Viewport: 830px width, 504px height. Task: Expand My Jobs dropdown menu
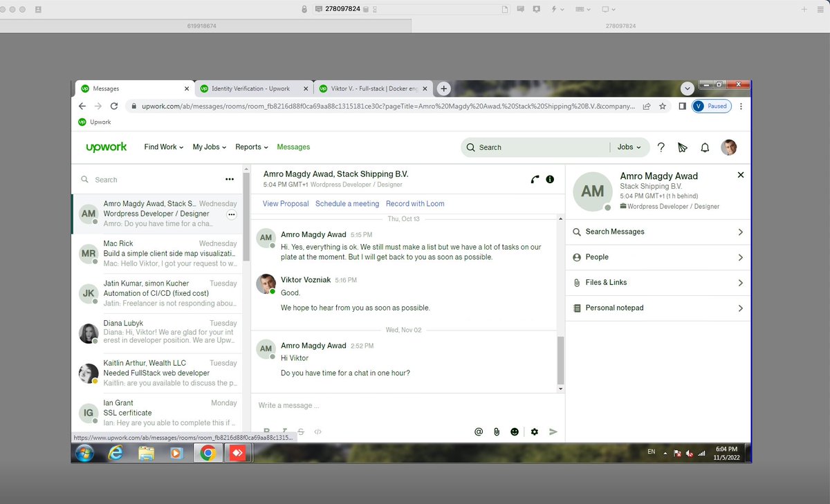click(210, 147)
